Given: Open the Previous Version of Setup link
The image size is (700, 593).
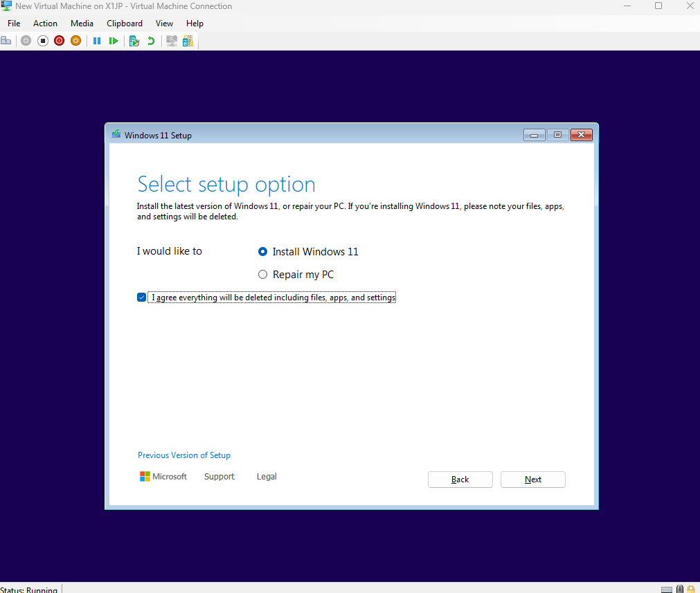Looking at the screenshot, I should point(184,455).
